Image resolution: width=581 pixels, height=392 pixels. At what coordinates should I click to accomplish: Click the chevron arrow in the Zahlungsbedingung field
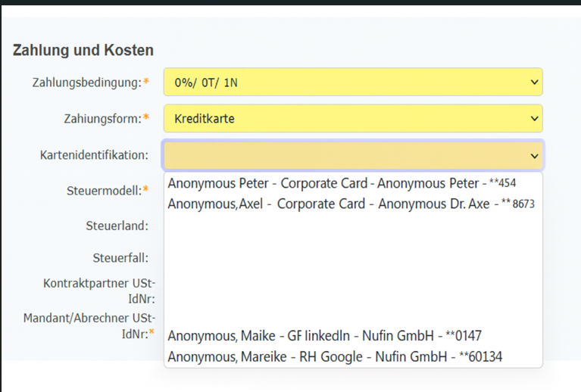click(536, 82)
